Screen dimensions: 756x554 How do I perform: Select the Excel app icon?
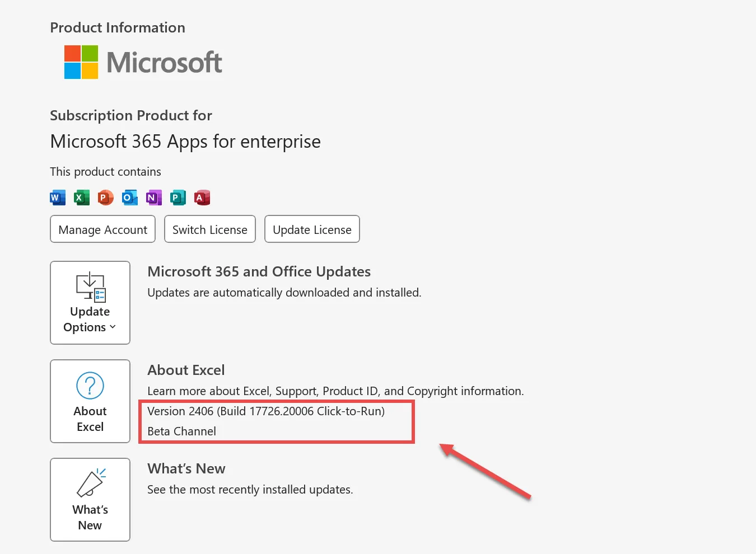(81, 198)
